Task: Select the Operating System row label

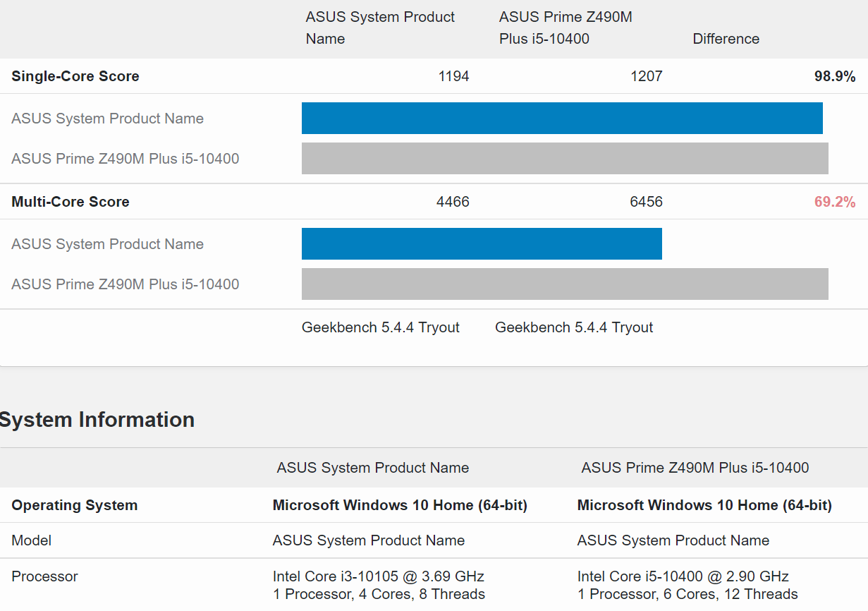Action: [x=75, y=505]
